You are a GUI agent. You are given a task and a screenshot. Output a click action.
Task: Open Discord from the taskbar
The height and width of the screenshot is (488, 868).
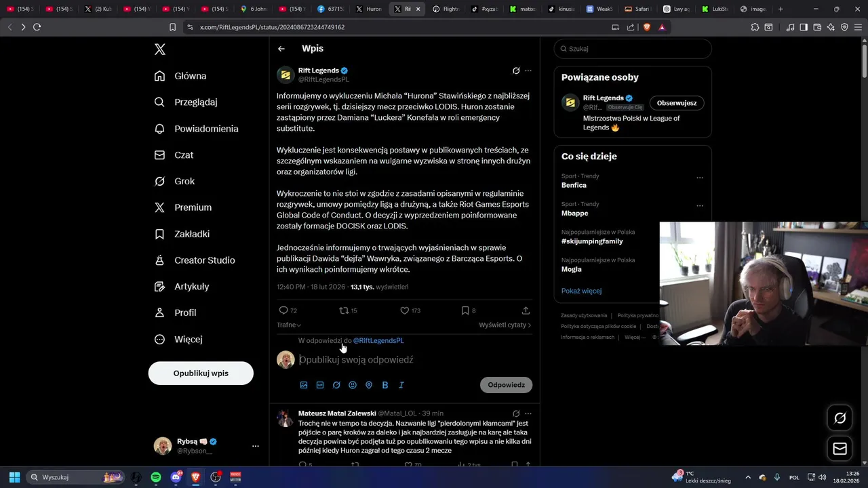(176, 477)
